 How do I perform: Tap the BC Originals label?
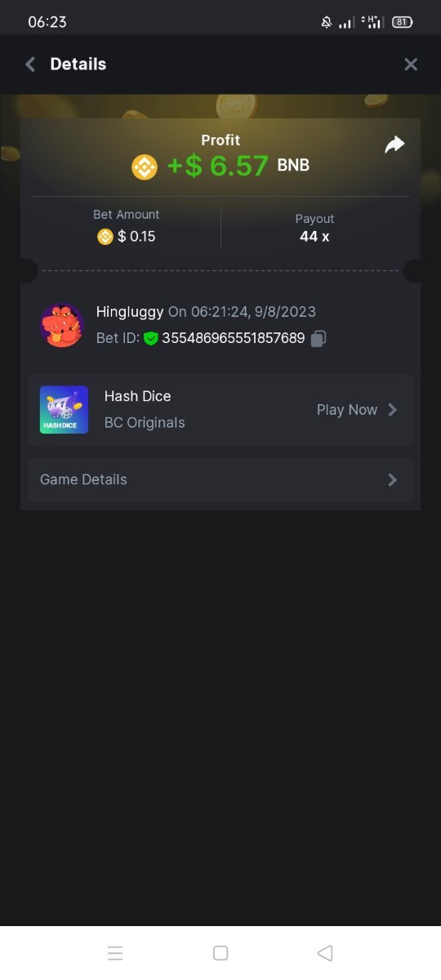[x=145, y=423]
